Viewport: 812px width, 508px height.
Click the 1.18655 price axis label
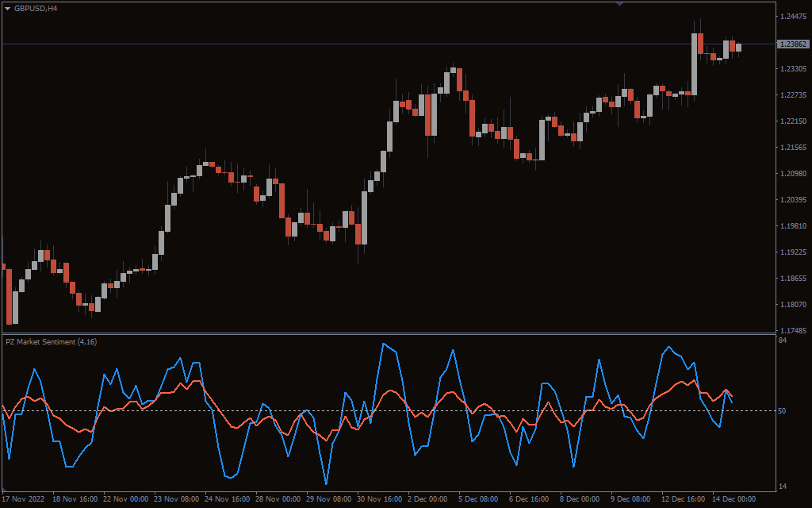coord(793,279)
